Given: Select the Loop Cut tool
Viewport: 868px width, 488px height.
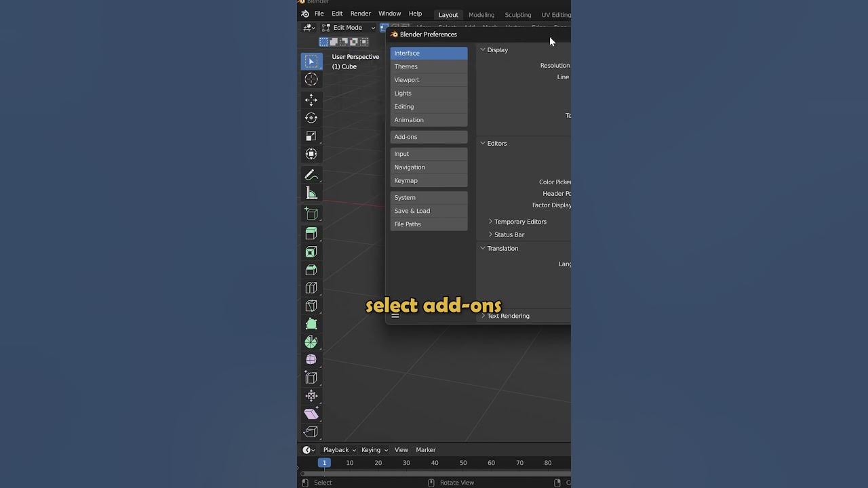Looking at the screenshot, I should (311, 288).
